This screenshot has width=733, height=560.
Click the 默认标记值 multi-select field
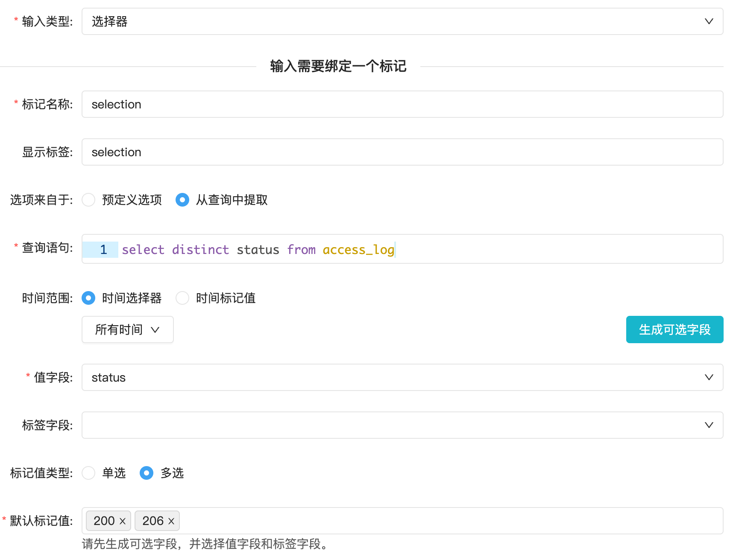(x=402, y=521)
